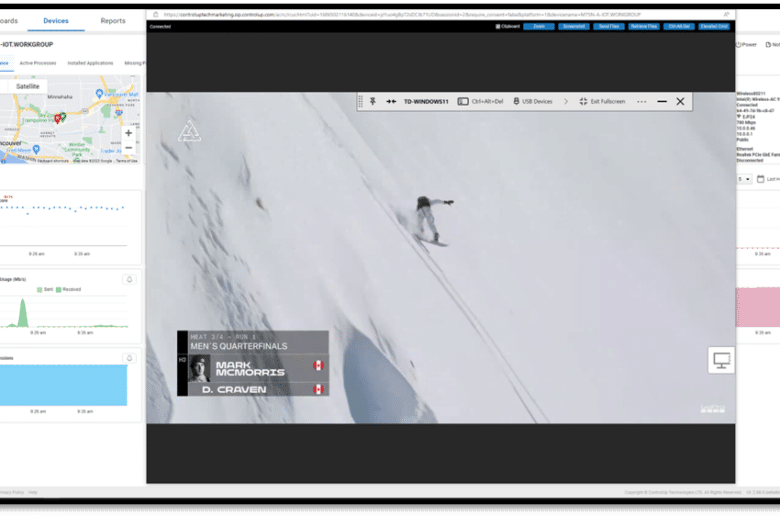Click the triangle logo in the video
Screen dimensions: 780x516
(190, 131)
